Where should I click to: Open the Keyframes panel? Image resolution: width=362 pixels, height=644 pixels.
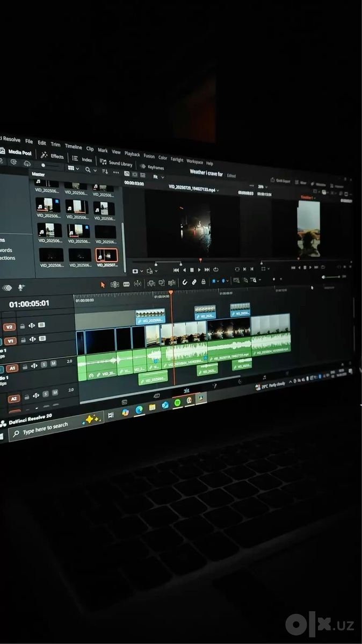pyautogui.click(x=153, y=167)
